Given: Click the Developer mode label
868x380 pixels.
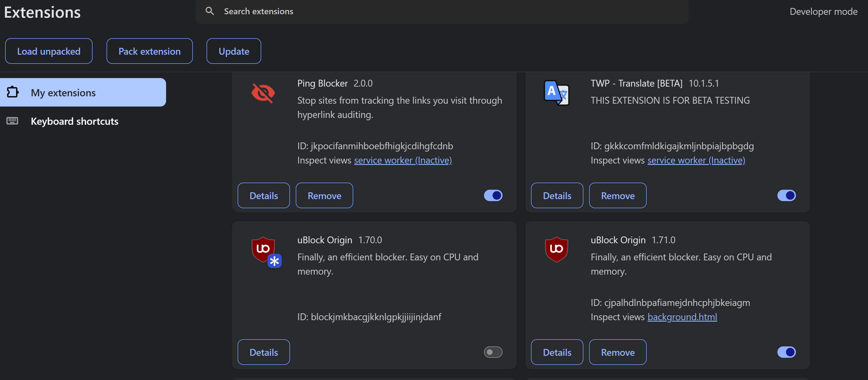Looking at the screenshot, I should pyautogui.click(x=824, y=11).
